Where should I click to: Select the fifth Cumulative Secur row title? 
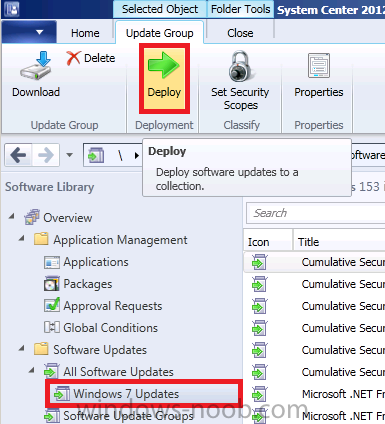[343, 350]
